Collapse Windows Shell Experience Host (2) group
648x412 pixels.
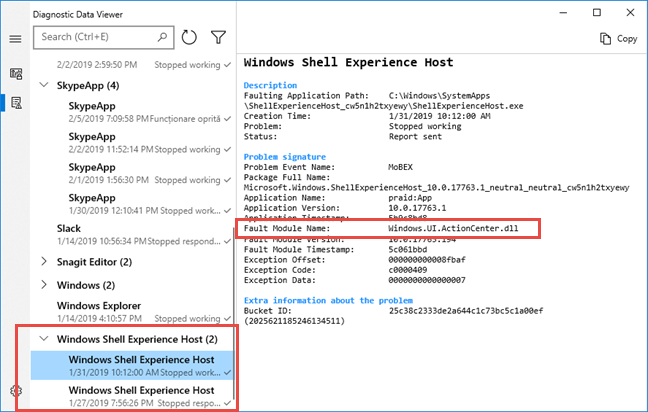coord(44,339)
